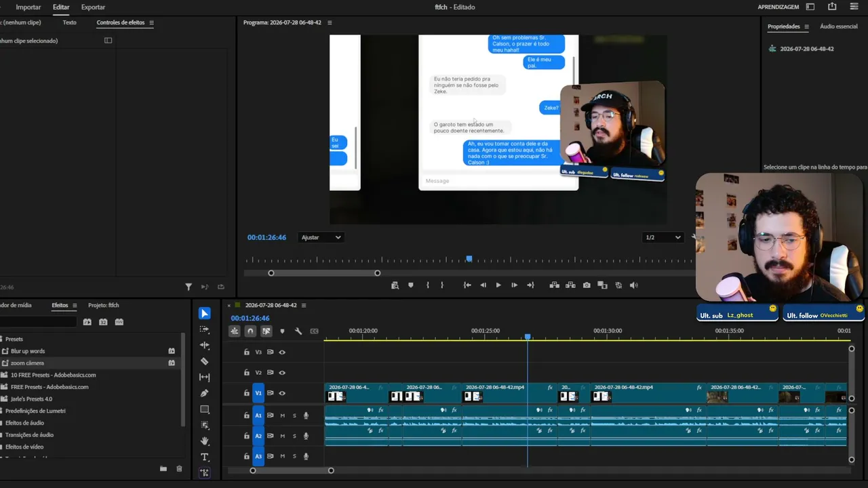
Task: Click the Mark In brace button
Action: (427, 285)
